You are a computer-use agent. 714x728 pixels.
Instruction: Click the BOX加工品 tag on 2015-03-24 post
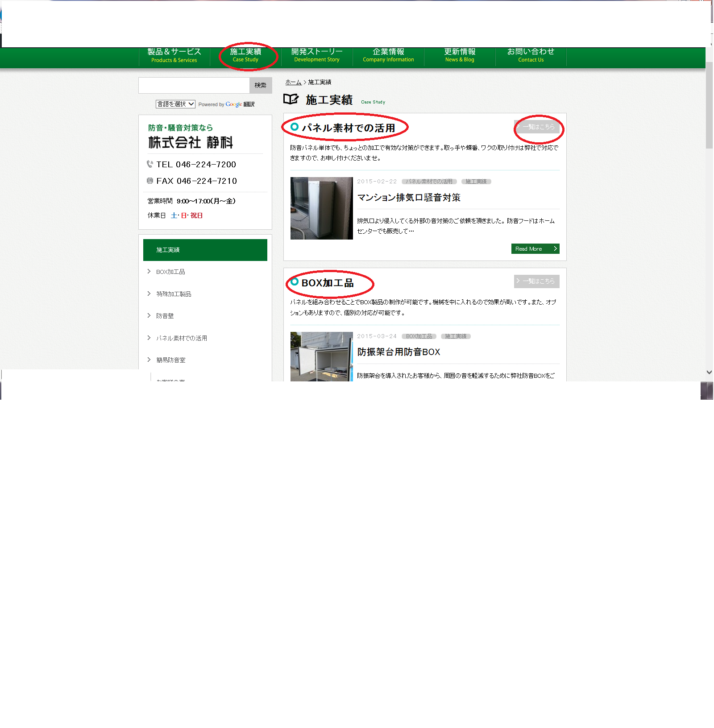(x=419, y=336)
